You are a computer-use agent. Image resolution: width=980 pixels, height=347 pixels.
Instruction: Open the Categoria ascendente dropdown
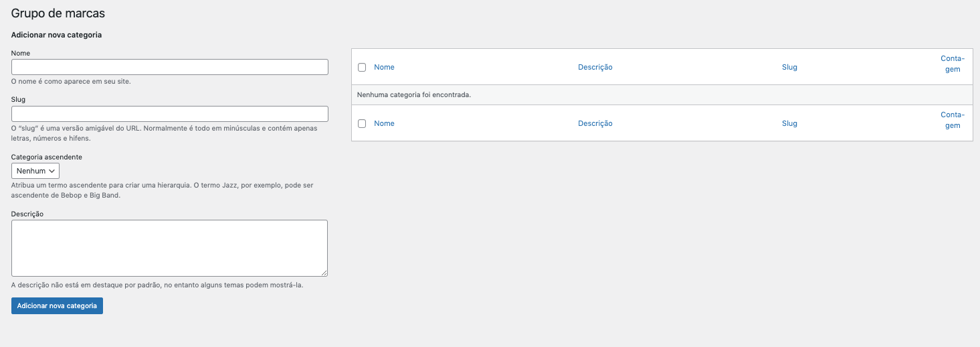pyautogui.click(x=35, y=171)
